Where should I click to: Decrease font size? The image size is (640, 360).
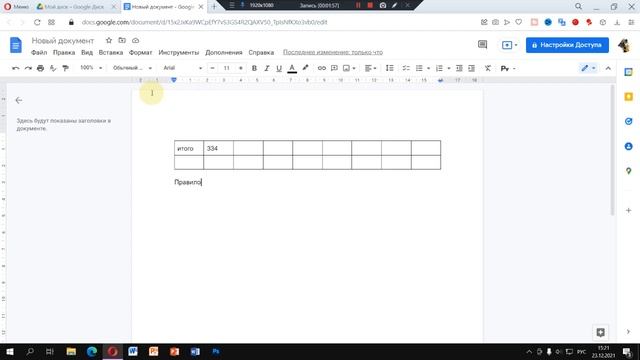(212, 68)
